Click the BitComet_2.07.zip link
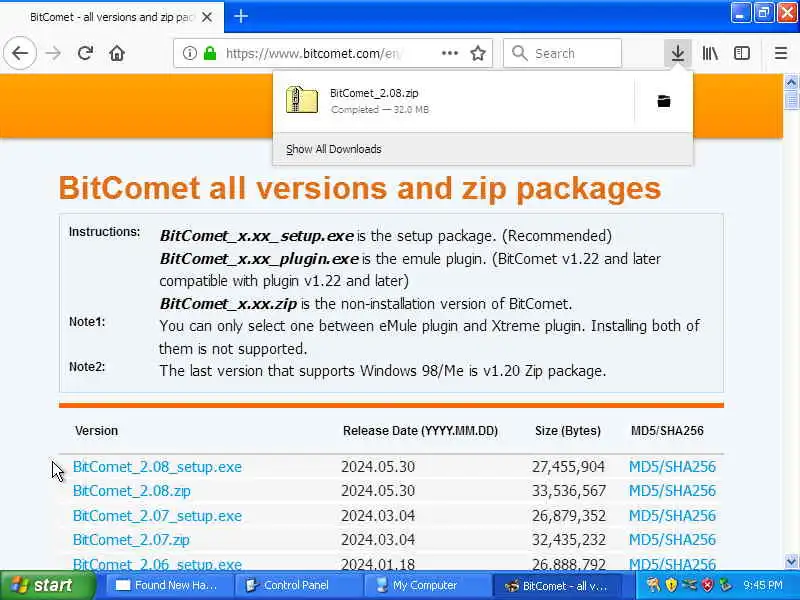Image resolution: width=800 pixels, height=600 pixels. point(131,540)
